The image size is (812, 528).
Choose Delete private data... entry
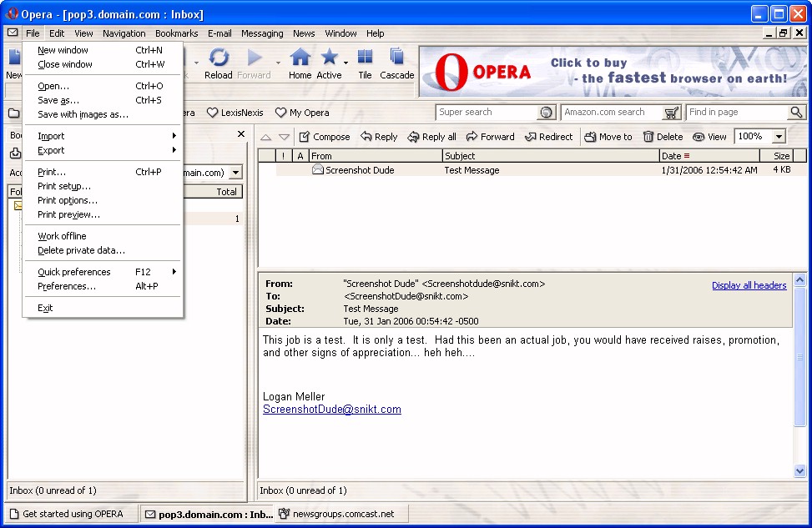[103, 250]
